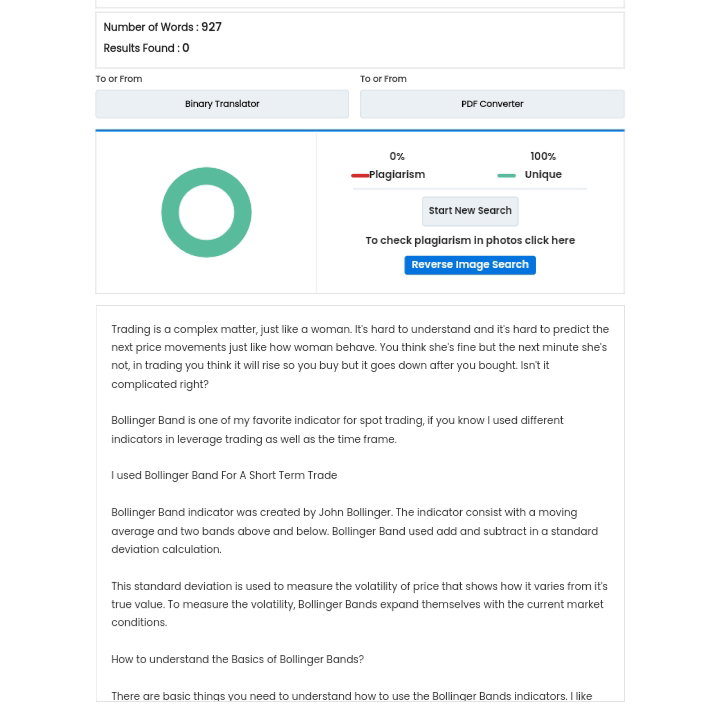
Task: Click 'I used Bollinger Band For A Short Term Trade' line
Action: point(224,475)
